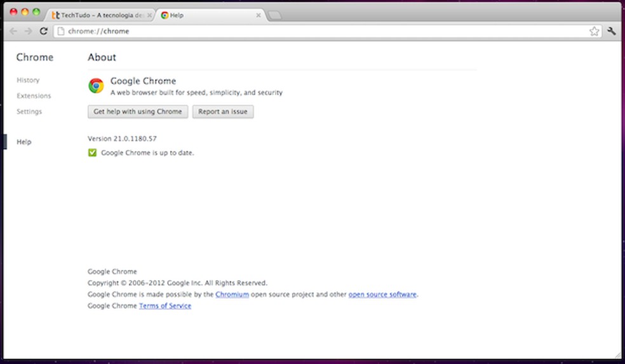Click the About heading
625x364 pixels.
click(102, 57)
